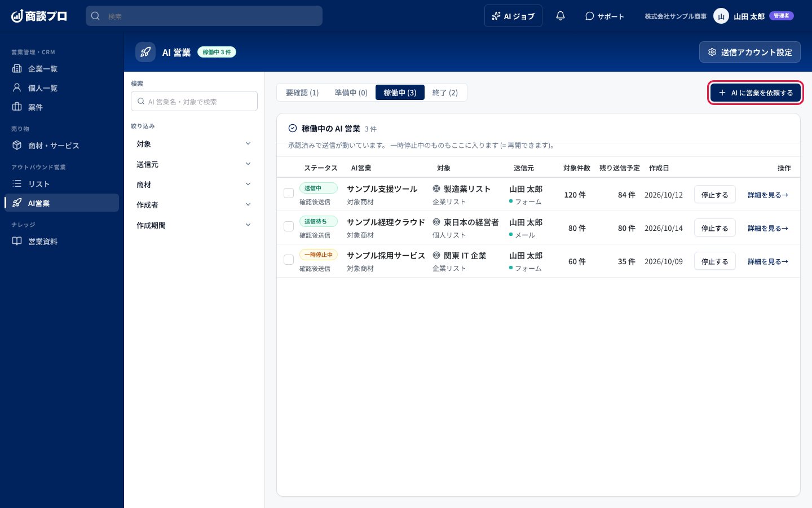Viewport: 812px width, 508px height.
Task: View details of サンプル採用サービス
Action: 768,261
